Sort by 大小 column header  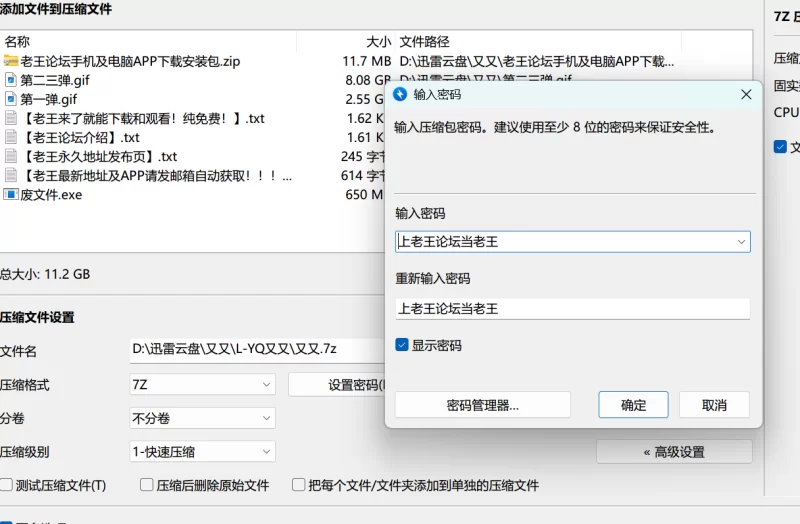coord(379,41)
